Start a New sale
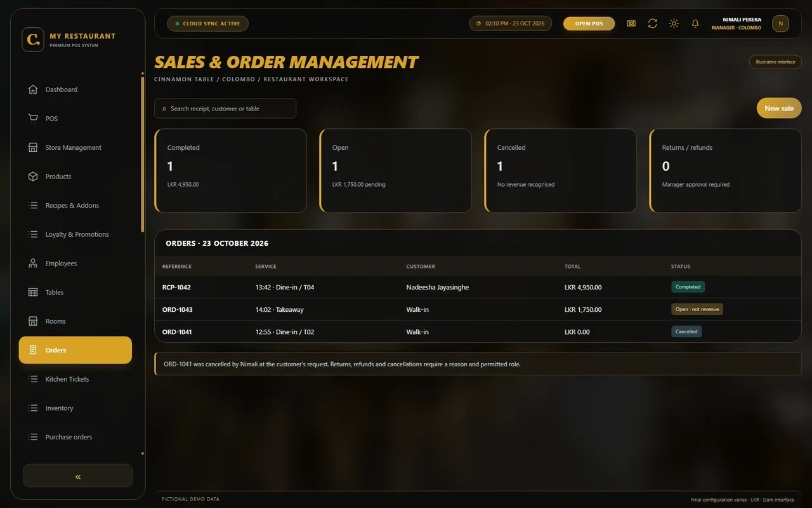The width and height of the screenshot is (812, 508). point(779,108)
